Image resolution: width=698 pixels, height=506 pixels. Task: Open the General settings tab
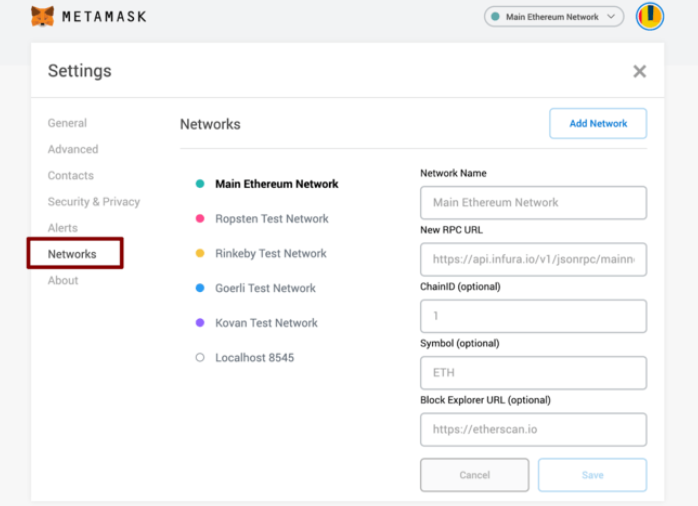click(x=67, y=123)
